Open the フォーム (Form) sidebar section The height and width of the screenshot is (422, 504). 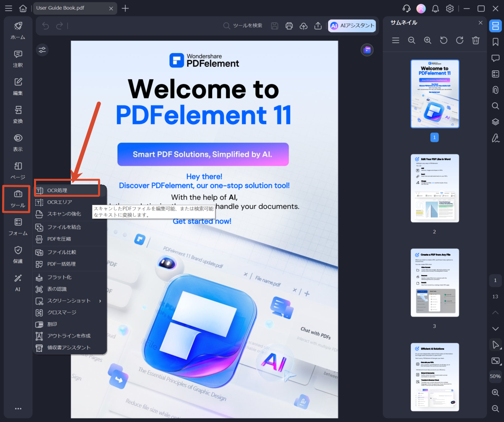tap(18, 227)
